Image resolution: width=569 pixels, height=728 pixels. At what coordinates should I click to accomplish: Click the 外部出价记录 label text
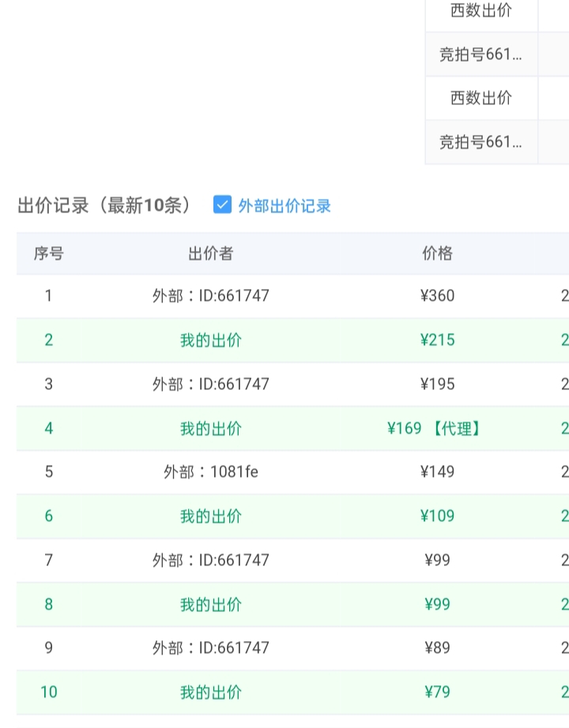coord(284,206)
